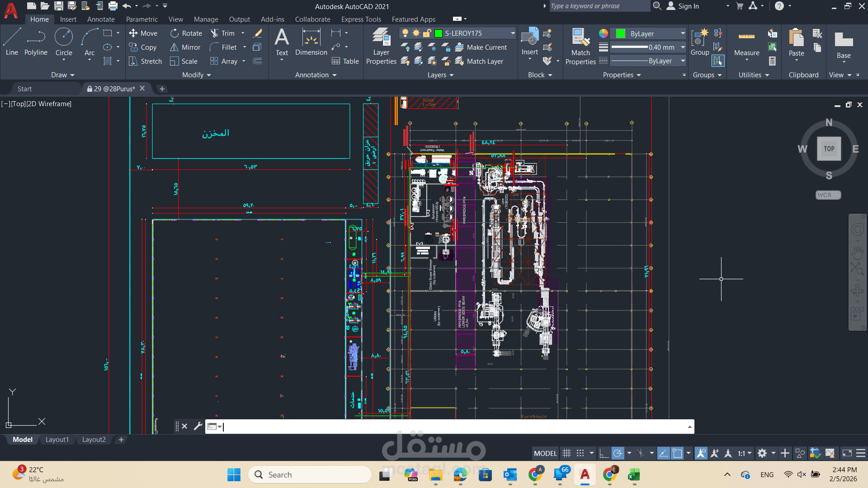868x488 pixels.
Task: Select the Line tool
Action: pos(12,42)
